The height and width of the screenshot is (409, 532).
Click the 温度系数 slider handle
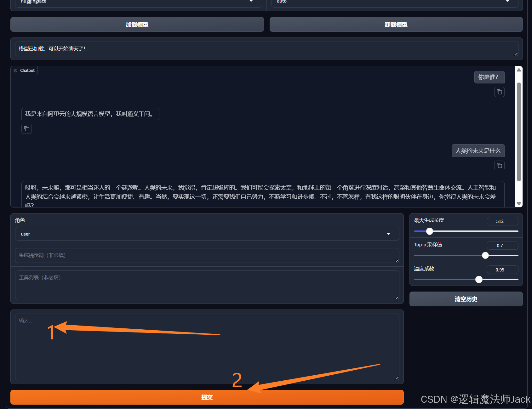pos(479,279)
